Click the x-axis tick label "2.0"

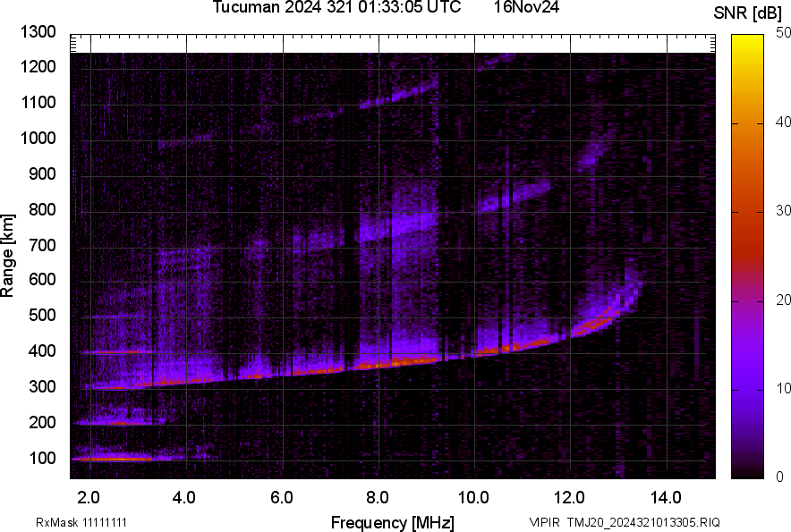[x=88, y=495]
